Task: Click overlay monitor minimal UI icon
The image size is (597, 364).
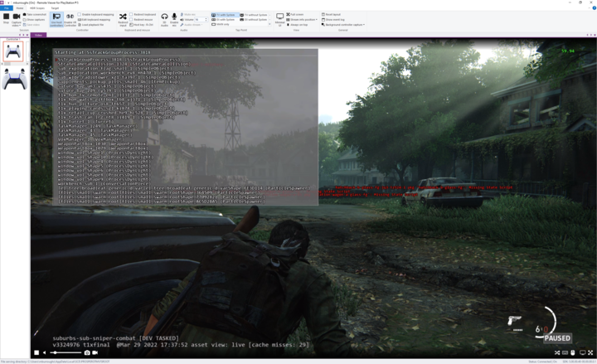Action: pyautogui.click(x=583, y=352)
